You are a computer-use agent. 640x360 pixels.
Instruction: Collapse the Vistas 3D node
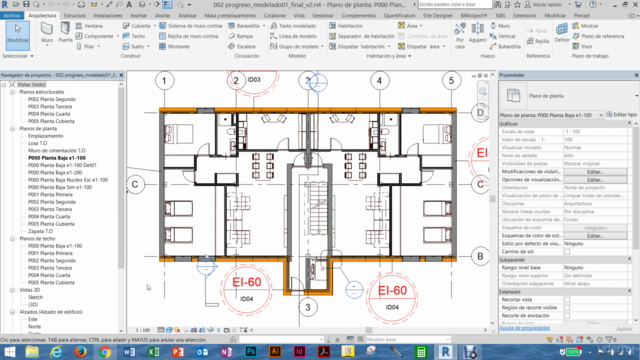pyautogui.click(x=13, y=290)
